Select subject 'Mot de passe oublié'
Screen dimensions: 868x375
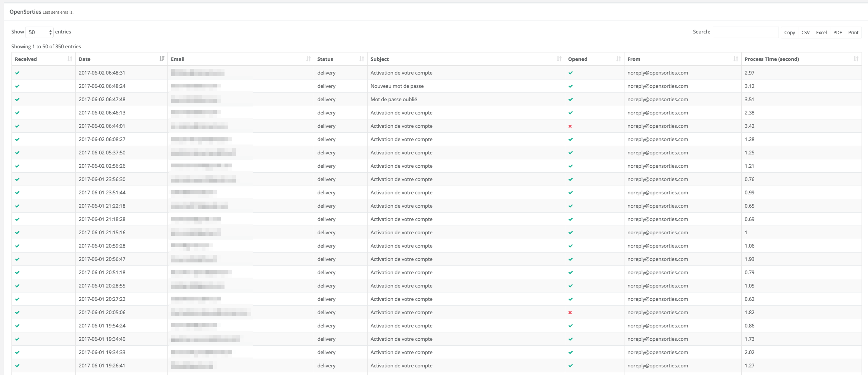point(394,99)
